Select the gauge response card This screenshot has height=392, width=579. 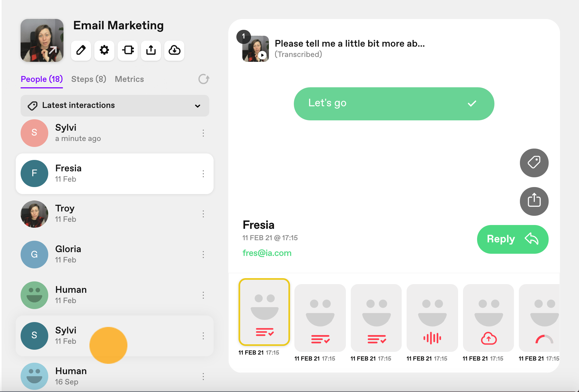click(x=539, y=318)
